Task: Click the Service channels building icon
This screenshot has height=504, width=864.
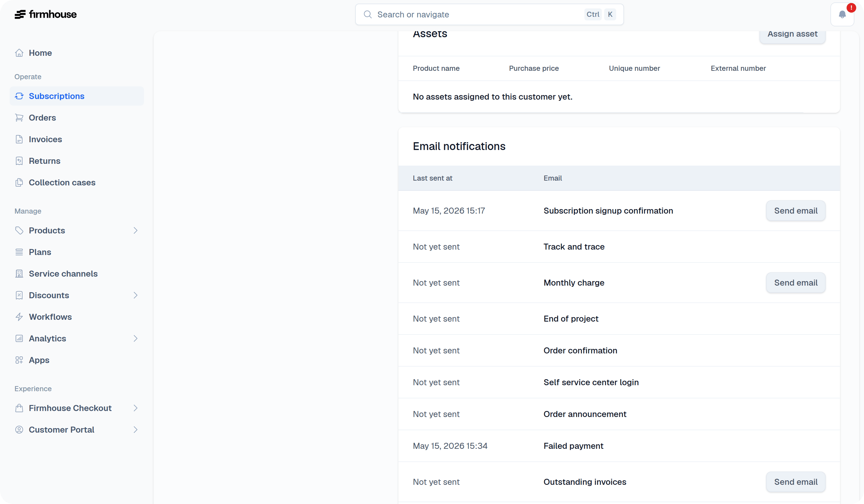Action: 19,274
